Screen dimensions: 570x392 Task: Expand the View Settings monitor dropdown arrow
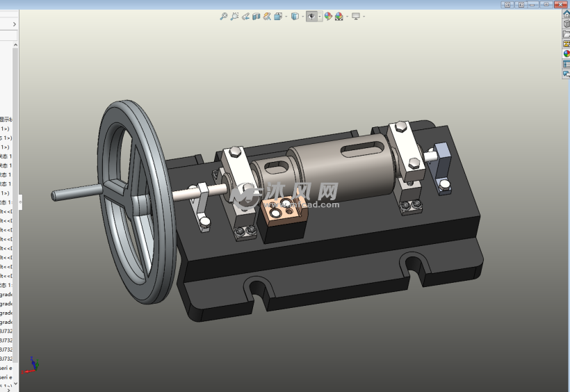(x=364, y=16)
